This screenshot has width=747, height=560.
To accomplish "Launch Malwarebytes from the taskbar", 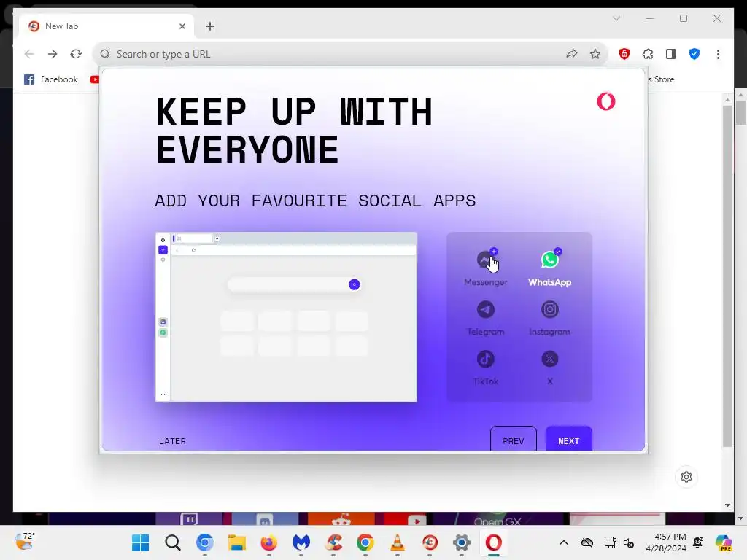I will [x=301, y=542].
